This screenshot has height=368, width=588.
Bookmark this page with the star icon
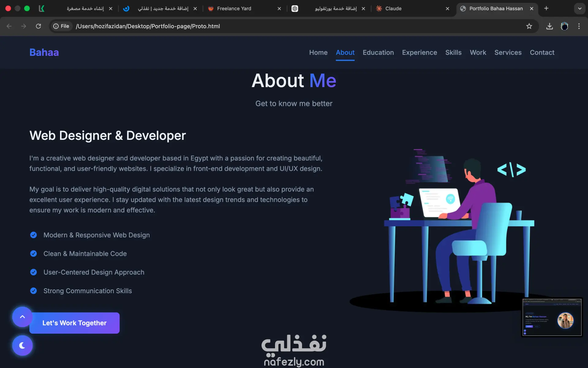pyautogui.click(x=529, y=26)
